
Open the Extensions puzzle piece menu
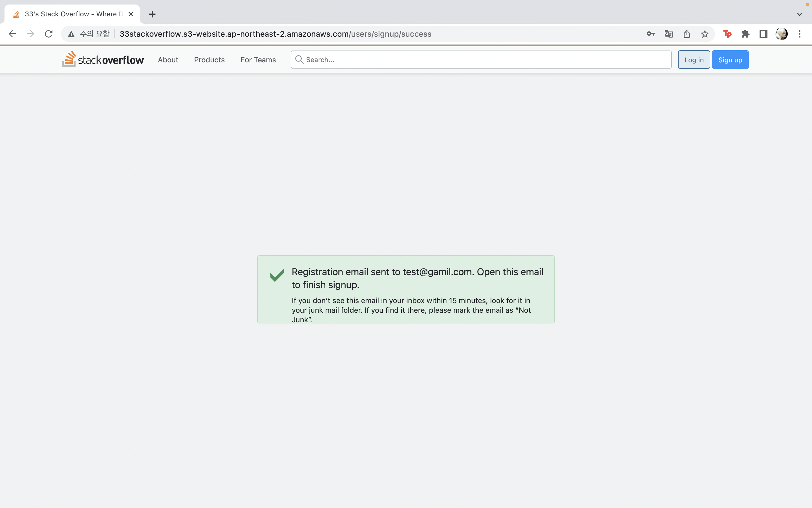click(x=745, y=34)
